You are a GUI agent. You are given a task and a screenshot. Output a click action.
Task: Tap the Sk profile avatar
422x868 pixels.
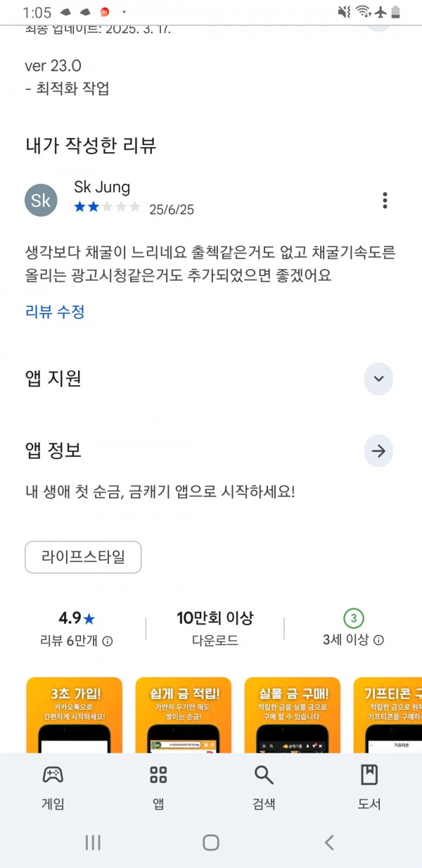[x=41, y=201]
